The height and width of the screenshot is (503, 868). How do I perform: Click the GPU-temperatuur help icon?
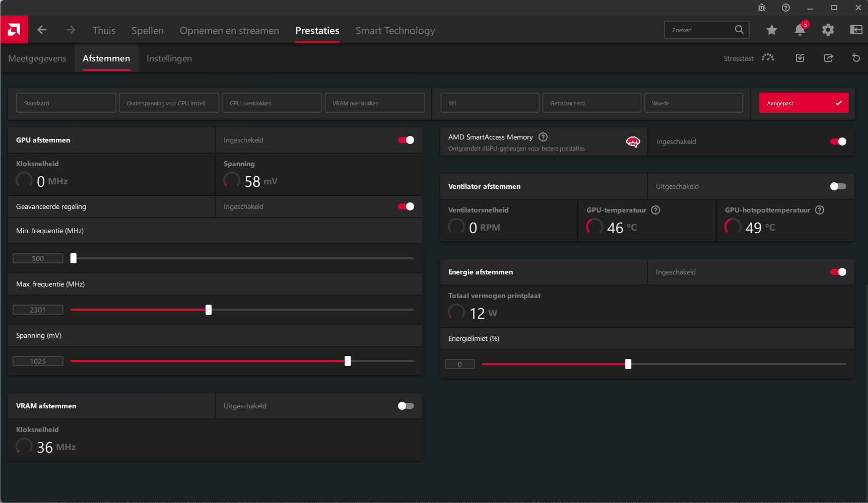tap(656, 210)
